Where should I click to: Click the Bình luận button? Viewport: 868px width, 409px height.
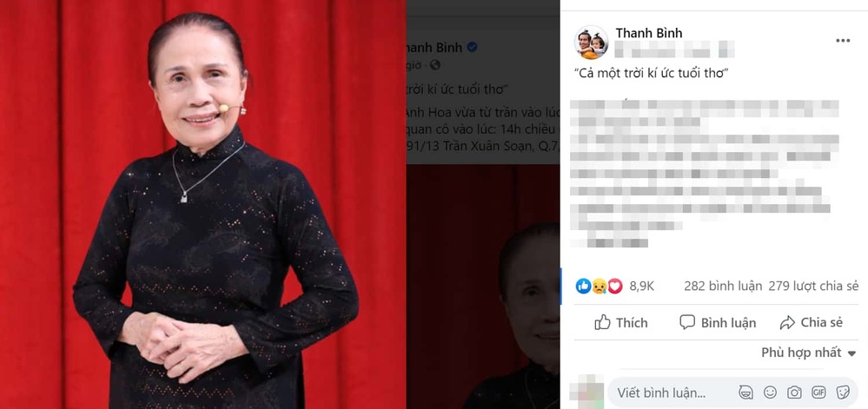click(x=718, y=323)
